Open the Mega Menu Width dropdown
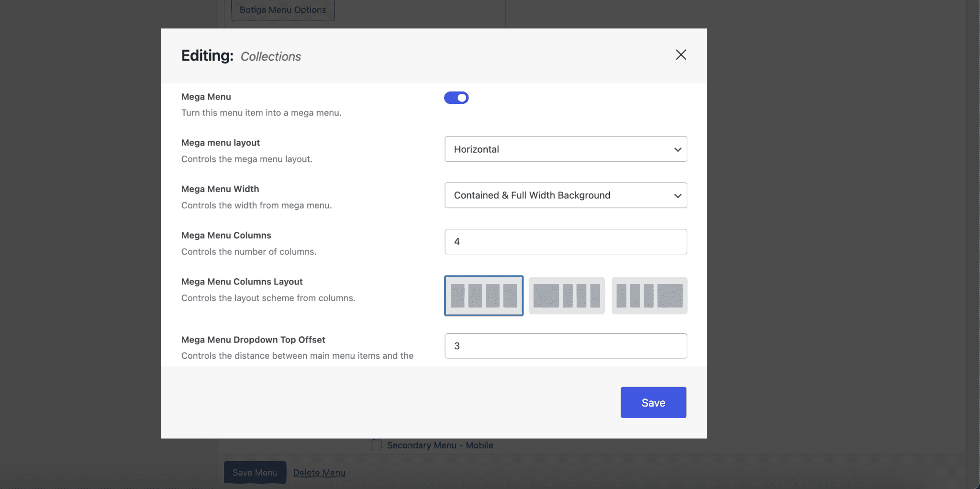 (x=566, y=195)
